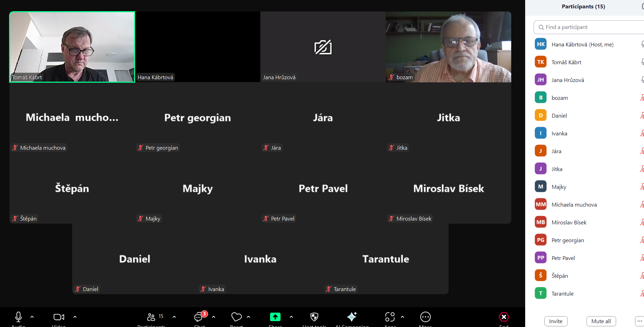
Task: Open the Apps icon in toolbar
Action: click(x=390, y=317)
